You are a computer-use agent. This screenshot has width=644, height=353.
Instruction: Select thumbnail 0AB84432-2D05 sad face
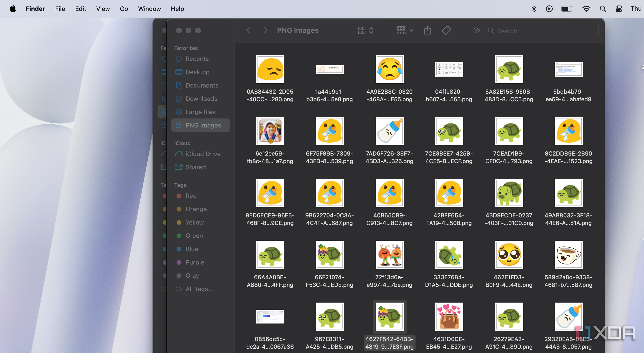pos(270,69)
